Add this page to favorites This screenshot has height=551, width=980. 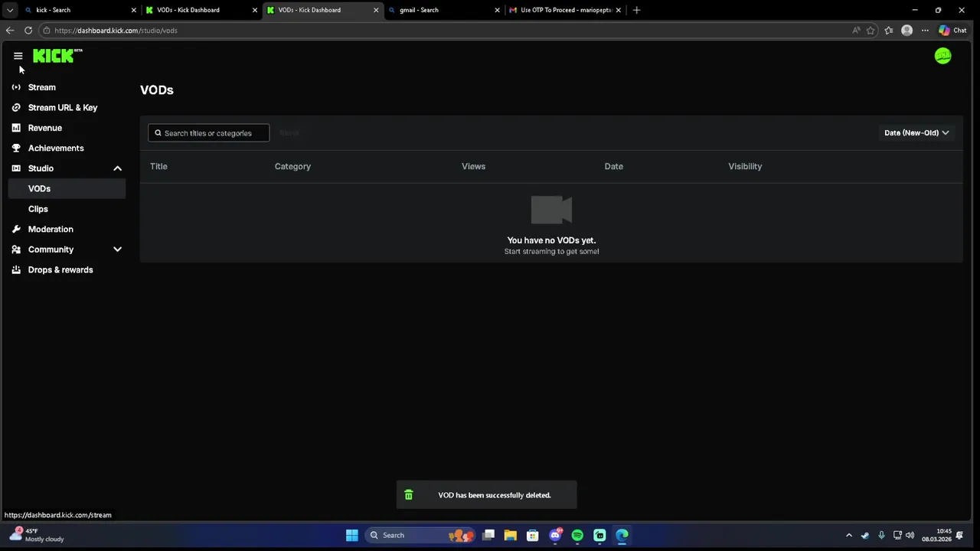[x=871, y=31]
